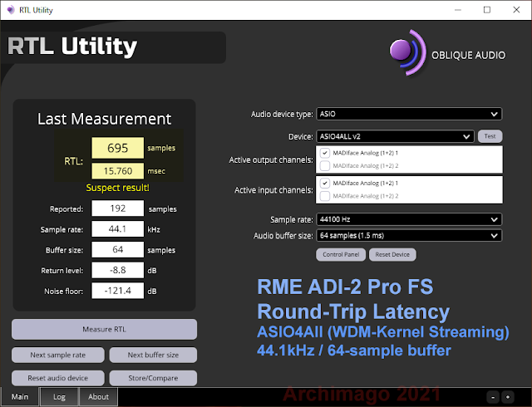Click the Reset Device button

tap(392, 255)
